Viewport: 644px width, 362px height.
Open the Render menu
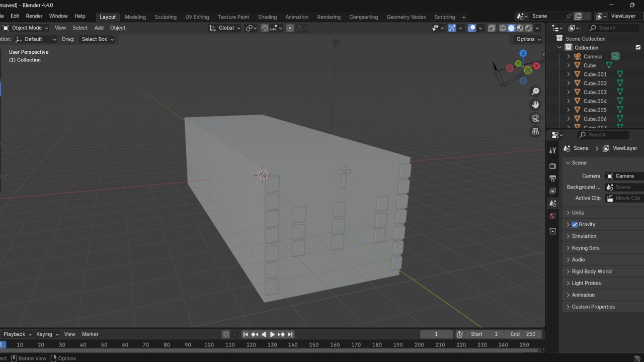pyautogui.click(x=34, y=16)
